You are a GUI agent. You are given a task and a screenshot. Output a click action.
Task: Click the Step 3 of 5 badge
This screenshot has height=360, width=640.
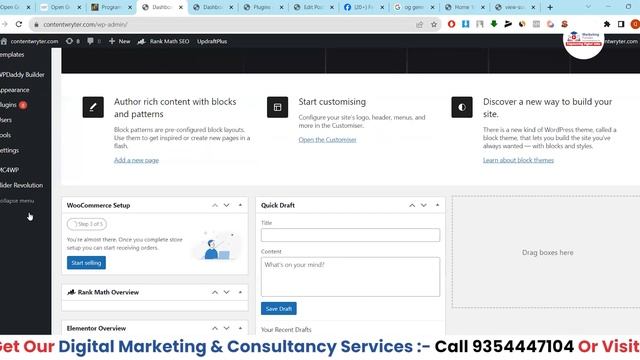tap(87, 224)
